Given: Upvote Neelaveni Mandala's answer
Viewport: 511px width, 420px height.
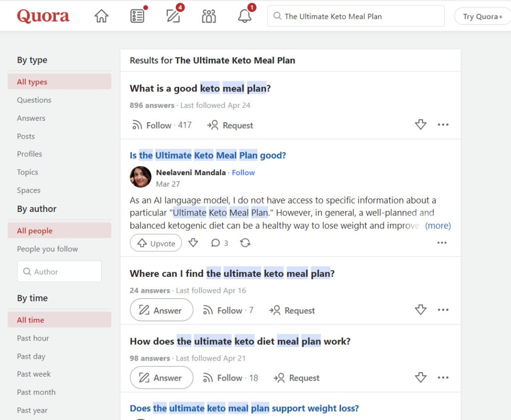Looking at the screenshot, I should pos(156,243).
